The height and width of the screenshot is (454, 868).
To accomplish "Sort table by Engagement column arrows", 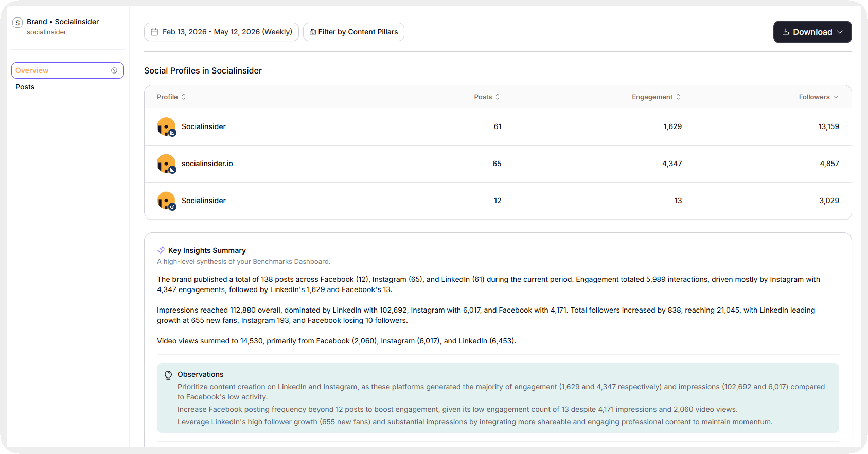I will 678,97.
